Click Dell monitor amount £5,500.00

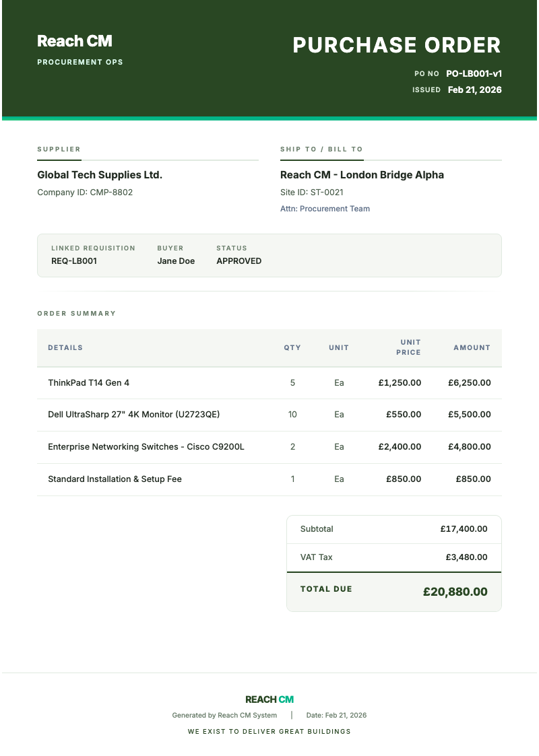(x=470, y=414)
